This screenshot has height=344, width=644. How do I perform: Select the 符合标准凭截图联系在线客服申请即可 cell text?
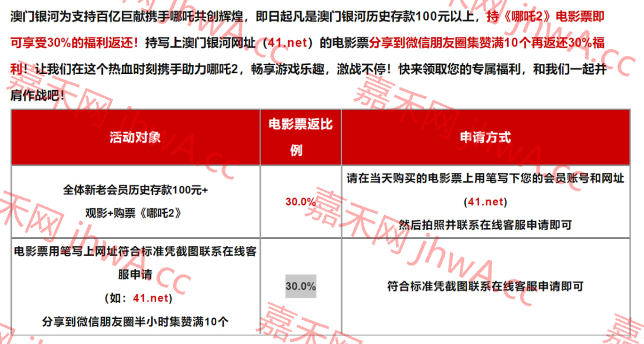(485, 286)
